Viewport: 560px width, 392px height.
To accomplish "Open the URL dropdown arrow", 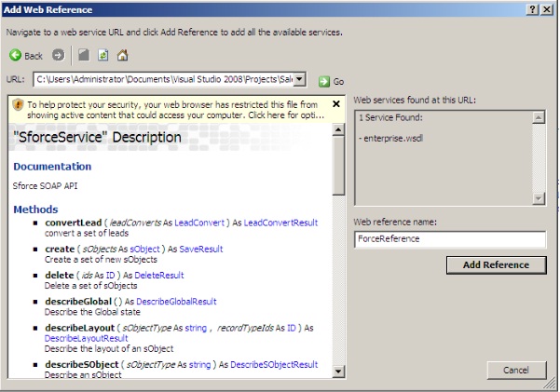I will coord(299,79).
